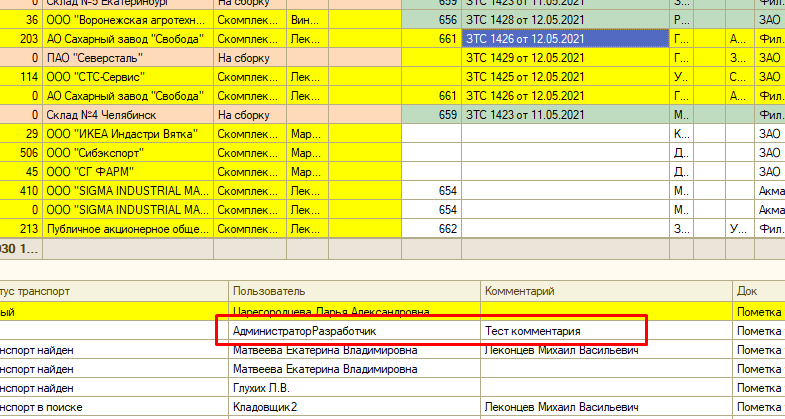
Task: Select ООО "СГ ФАРМ" customer cell
Action: (x=128, y=172)
